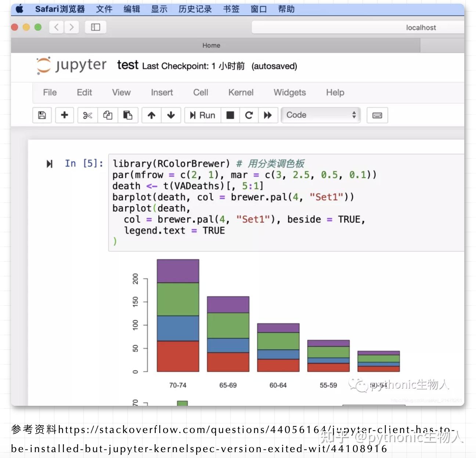Interrupt the kernel with the stop icon
This screenshot has height=458, width=476.
click(x=230, y=115)
